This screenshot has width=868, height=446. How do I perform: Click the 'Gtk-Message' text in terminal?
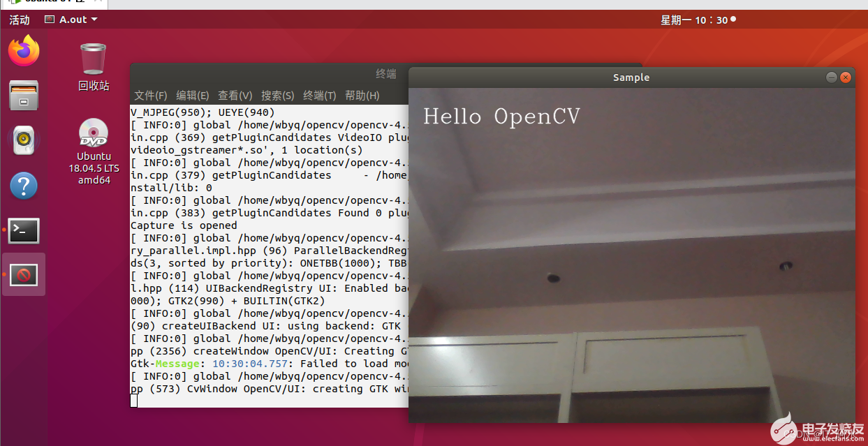pyautogui.click(x=165, y=364)
